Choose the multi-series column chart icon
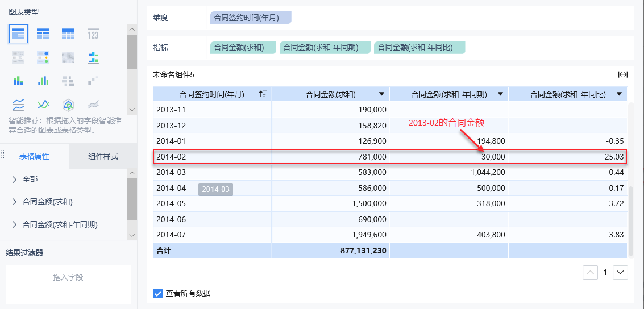This screenshot has width=644, height=309. [x=43, y=81]
